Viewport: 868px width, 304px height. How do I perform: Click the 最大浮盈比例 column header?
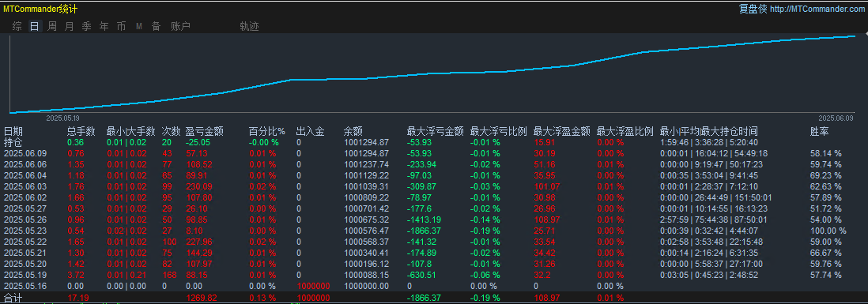point(625,132)
